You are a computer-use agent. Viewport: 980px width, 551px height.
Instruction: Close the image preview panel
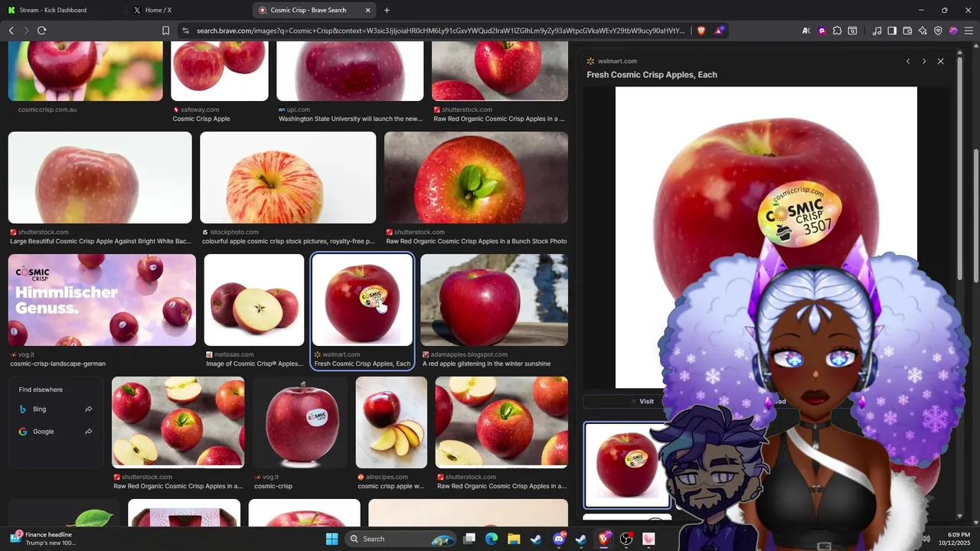tap(941, 61)
